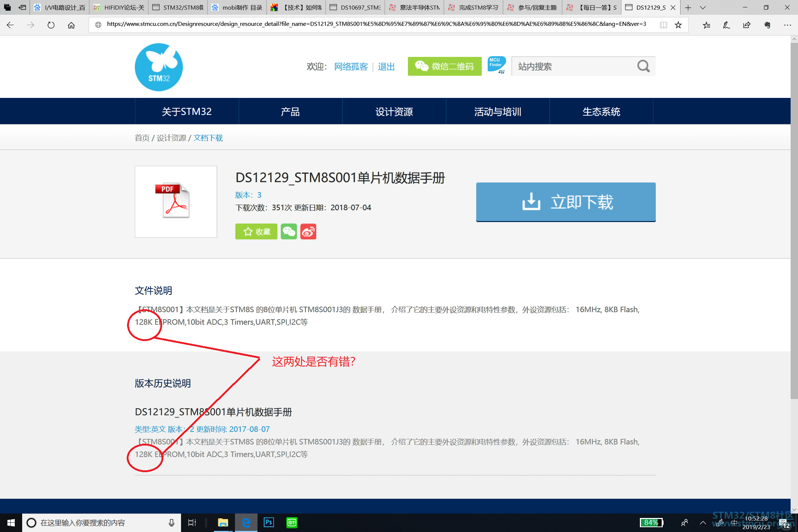Viewport: 798px width, 532px height.
Task: Open the 生态系统 menu
Action: click(601, 112)
